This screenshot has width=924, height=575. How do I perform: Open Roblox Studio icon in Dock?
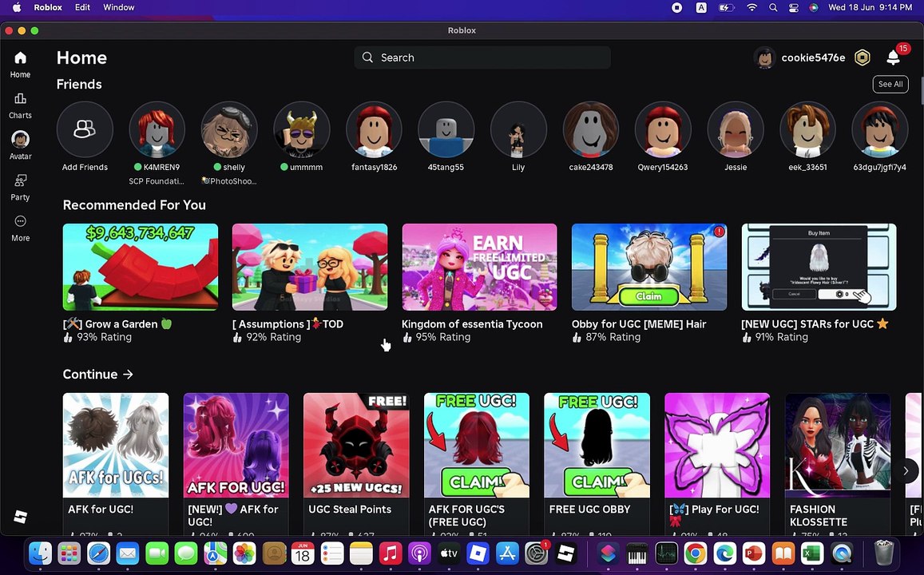click(565, 553)
